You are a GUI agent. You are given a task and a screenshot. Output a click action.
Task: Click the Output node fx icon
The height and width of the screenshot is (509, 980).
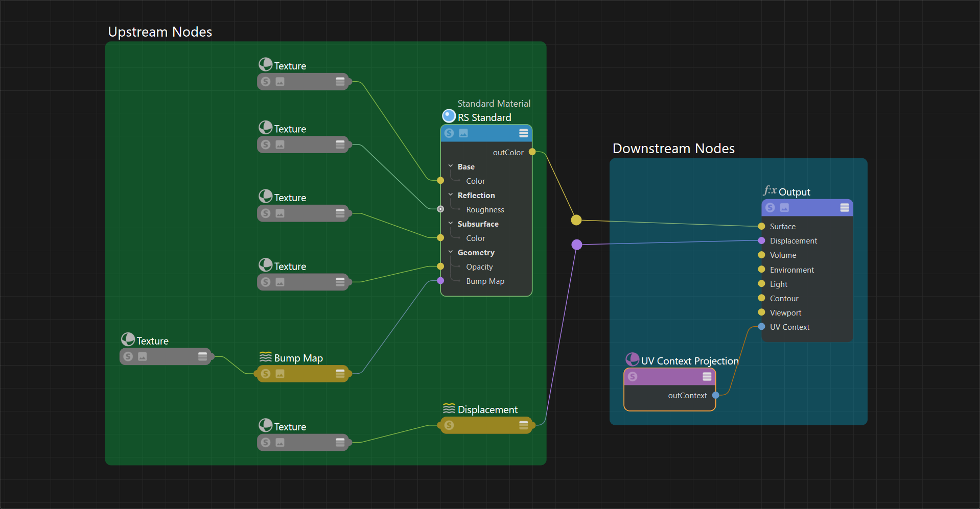coord(769,191)
